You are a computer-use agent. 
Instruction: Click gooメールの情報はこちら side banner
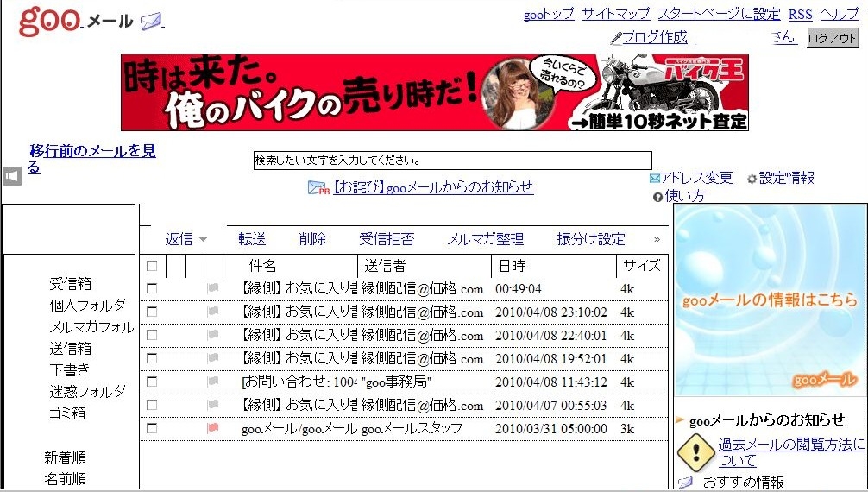[770, 300]
